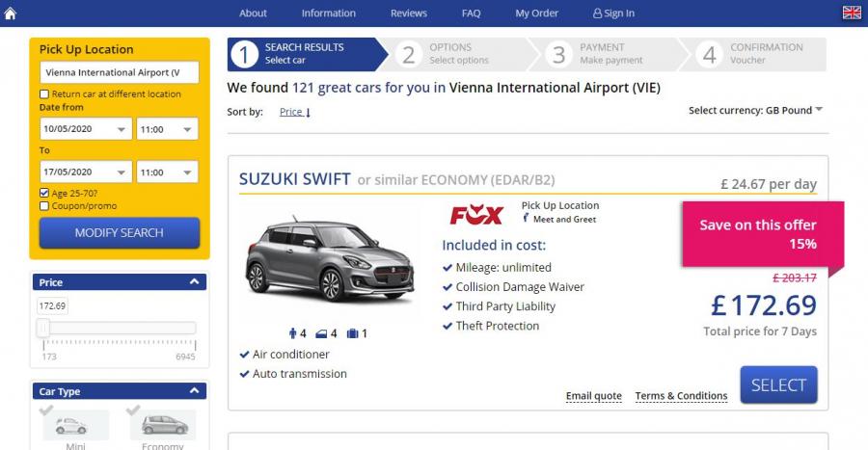Open the return date 17/05/2020 dropdown
The image size is (868, 450).
[x=86, y=172]
